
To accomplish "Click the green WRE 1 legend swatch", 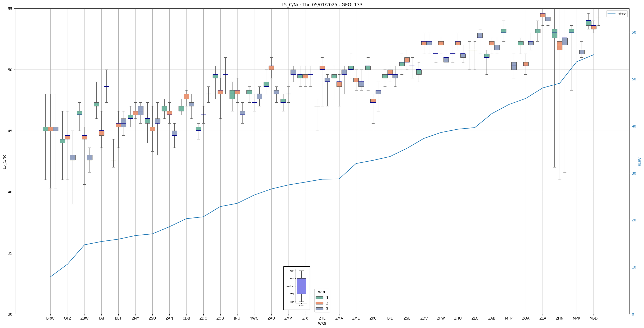I will [319, 298].
